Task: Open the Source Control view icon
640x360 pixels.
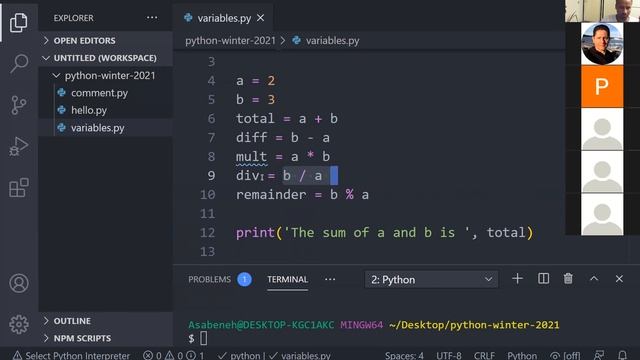Action: tap(19, 105)
